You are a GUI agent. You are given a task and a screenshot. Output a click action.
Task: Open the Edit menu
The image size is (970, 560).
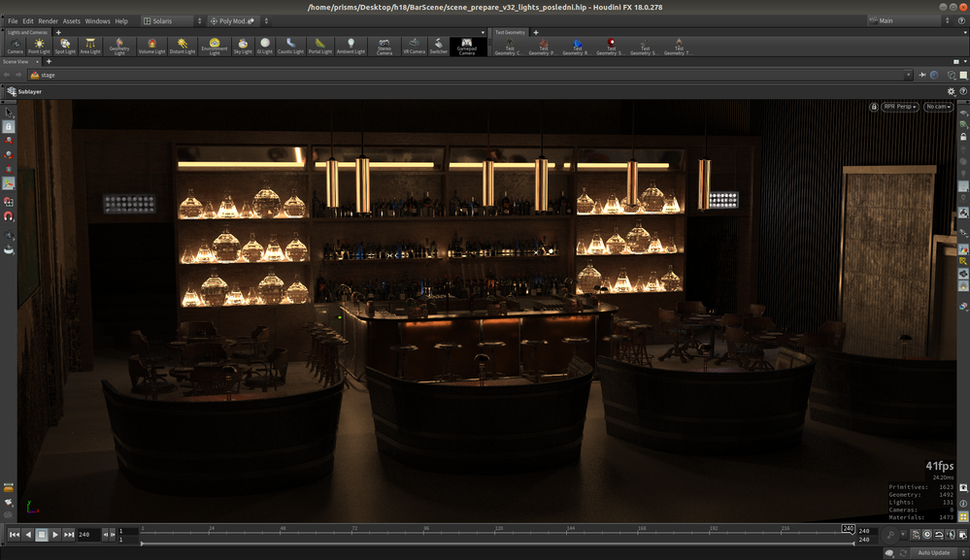pos(28,21)
